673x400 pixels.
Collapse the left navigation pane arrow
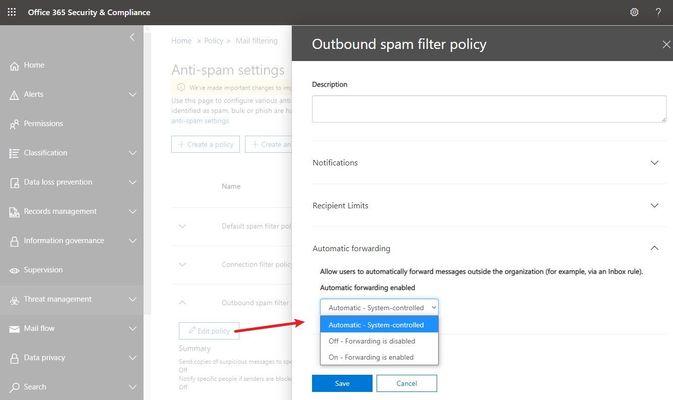click(132, 37)
